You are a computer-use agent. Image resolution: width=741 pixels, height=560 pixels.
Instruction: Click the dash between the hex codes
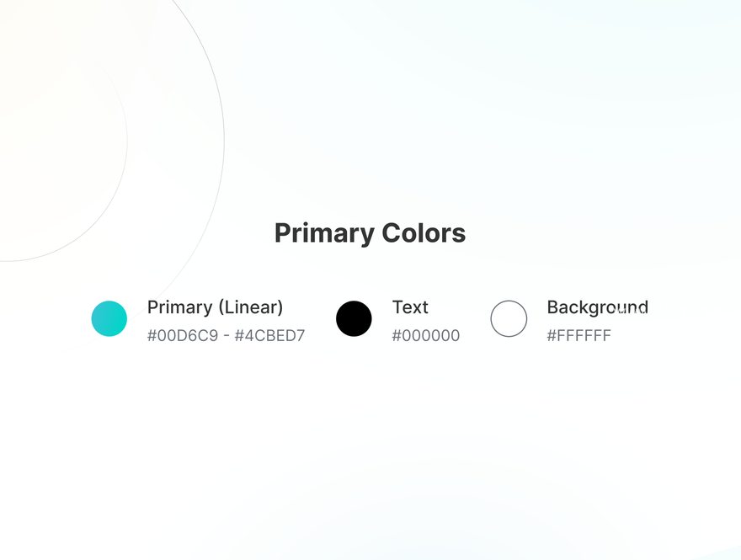227,336
